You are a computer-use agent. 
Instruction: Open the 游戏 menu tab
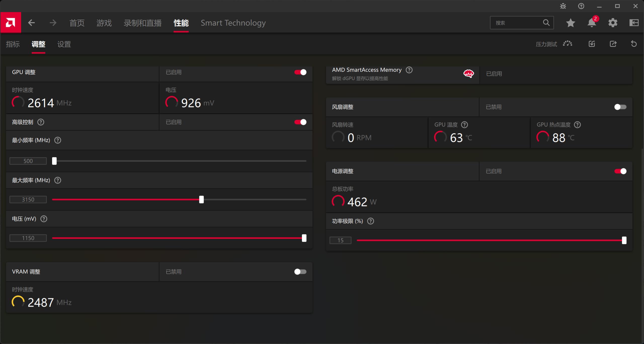tap(104, 23)
